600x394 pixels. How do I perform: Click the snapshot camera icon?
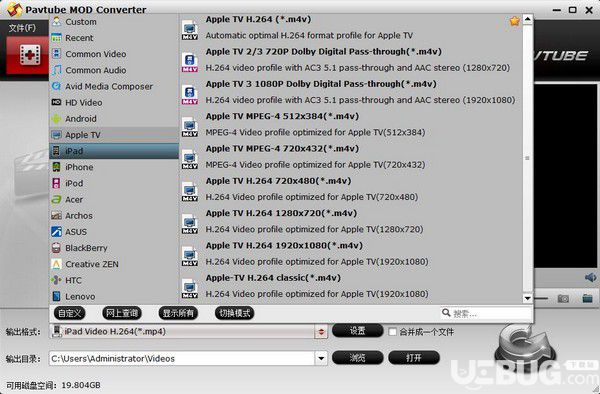(x=563, y=298)
